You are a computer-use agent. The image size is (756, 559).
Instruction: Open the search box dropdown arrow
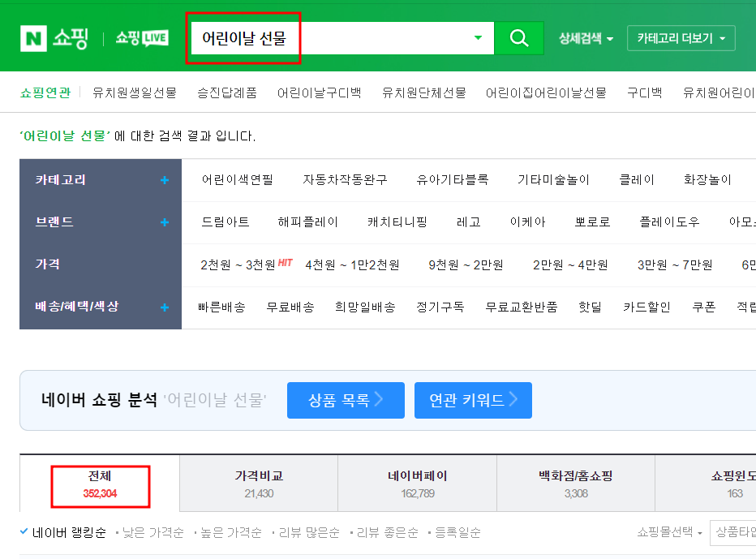tap(478, 37)
